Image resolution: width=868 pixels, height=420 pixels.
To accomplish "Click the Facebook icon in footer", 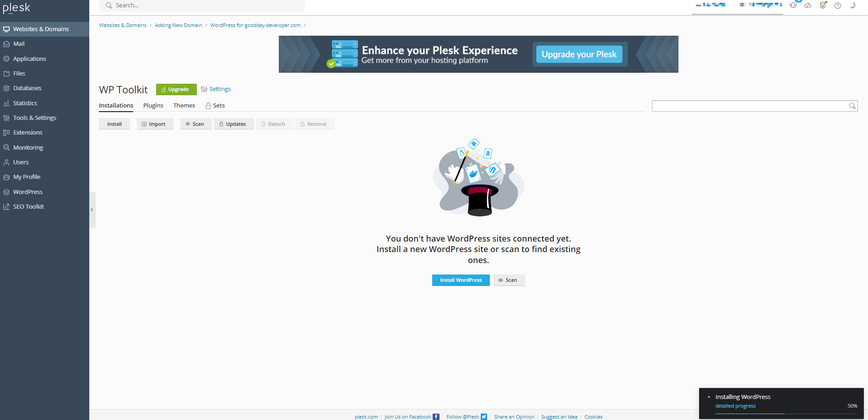I will (x=436, y=417).
